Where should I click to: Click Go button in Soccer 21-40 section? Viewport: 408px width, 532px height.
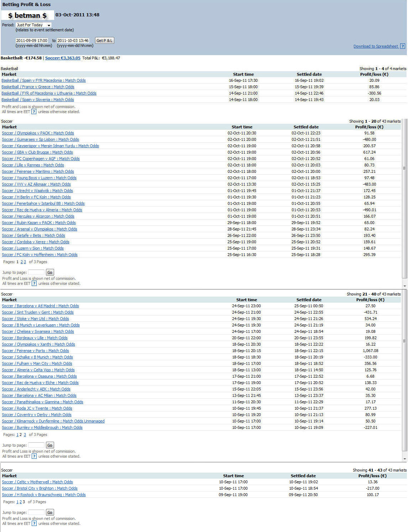tap(50, 445)
